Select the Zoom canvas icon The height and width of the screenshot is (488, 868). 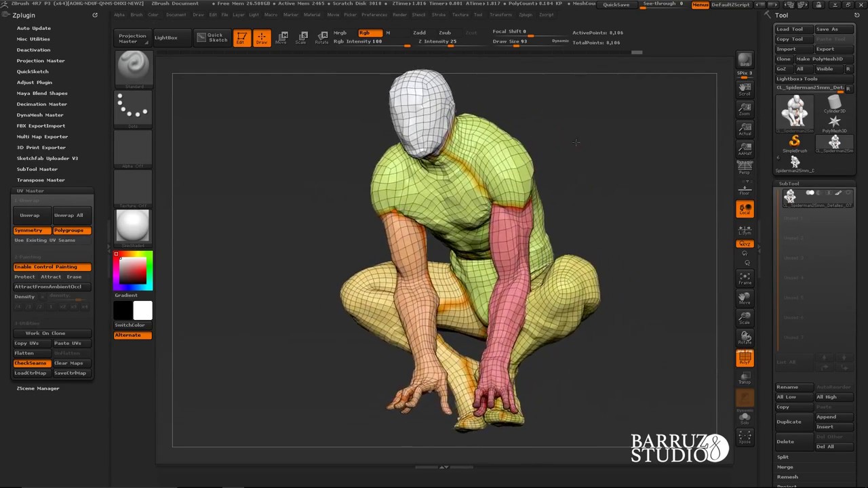pos(745,109)
